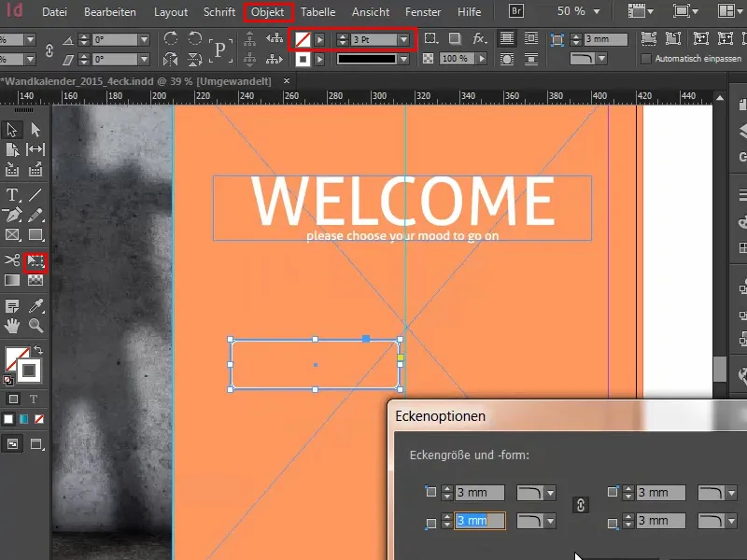Flip the object vertically

(194, 59)
